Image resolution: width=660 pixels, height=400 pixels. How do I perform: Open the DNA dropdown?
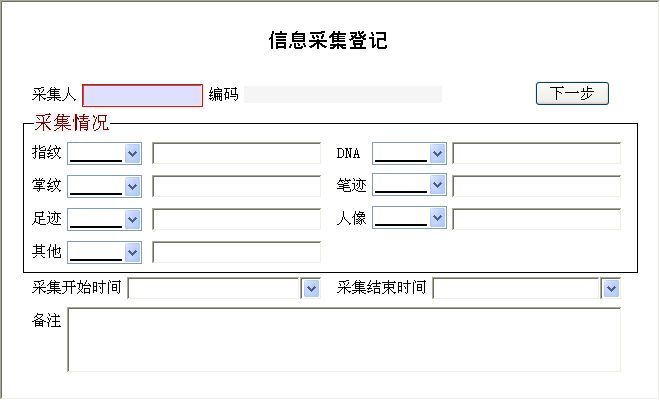[x=409, y=153]
